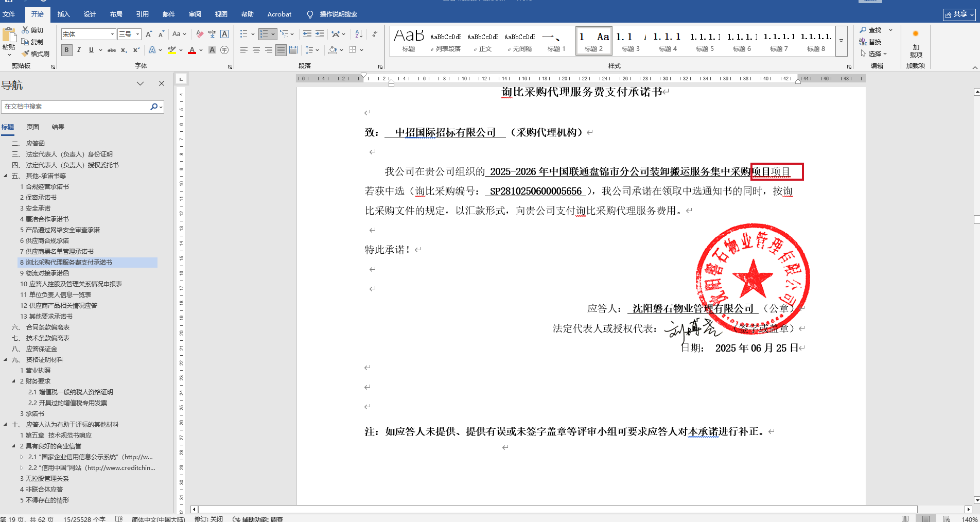The width and height of the screenshot is (980, 522).
Task: Toggle character shading (gray A)
Action: coord(212,50)
